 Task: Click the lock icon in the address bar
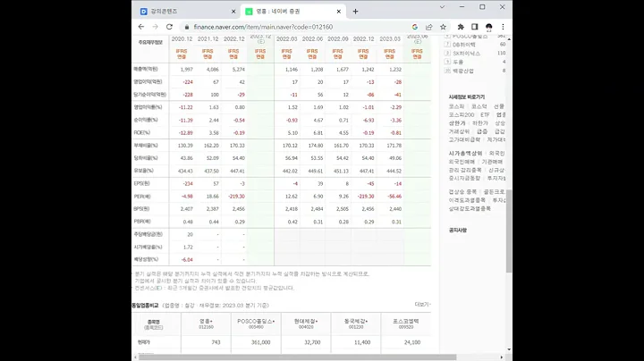coord(187,27)
